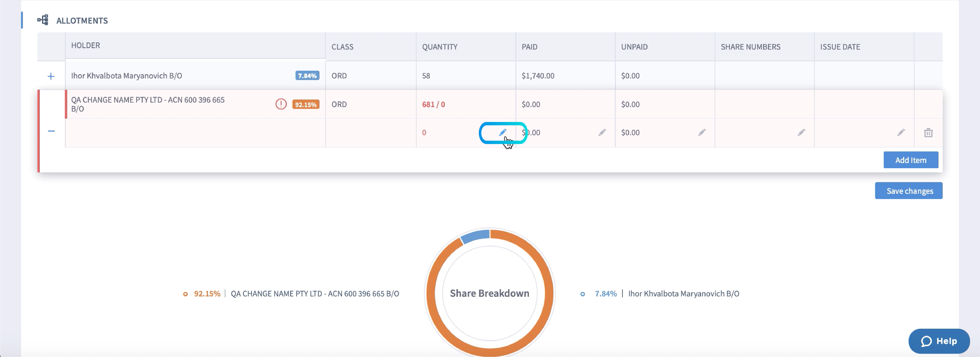
Task: Click the 92.15% orange badge
Action: [x=306, y=104]
